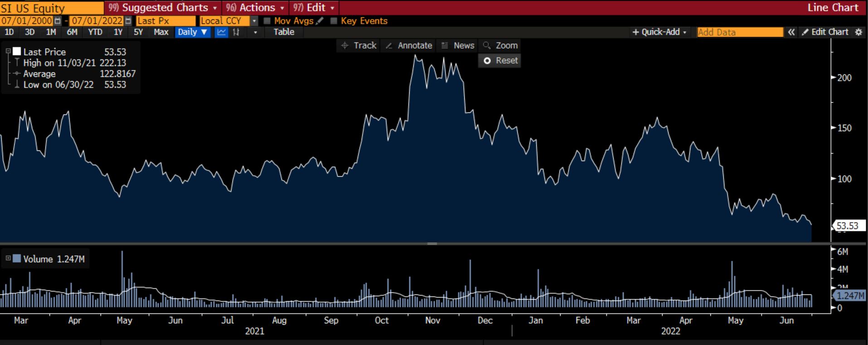Click the 150 price axis label
Viewport: 868px width, 345px height.
click(844, 128)
